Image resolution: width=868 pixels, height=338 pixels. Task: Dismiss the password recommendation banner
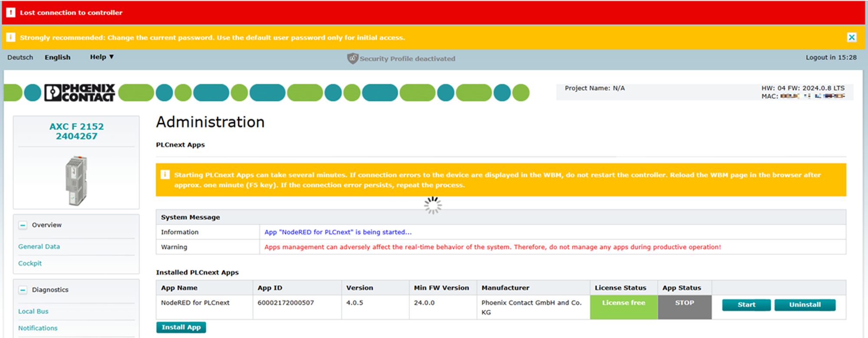[852, 37]
